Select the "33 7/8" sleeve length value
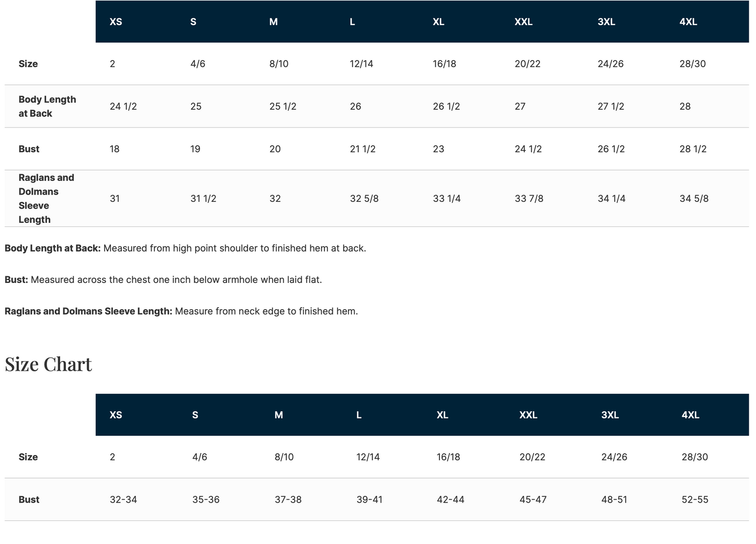The height and width of the screenshot is (544, 756). 529,199
